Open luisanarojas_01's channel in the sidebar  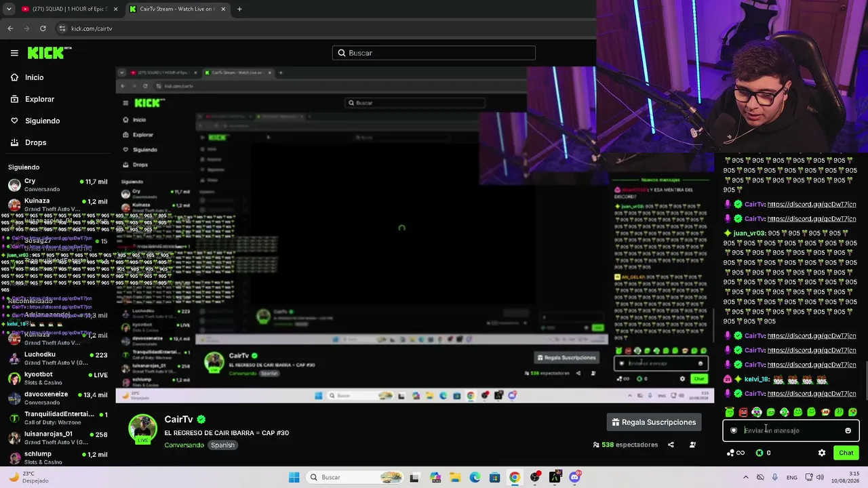(58, 437)
